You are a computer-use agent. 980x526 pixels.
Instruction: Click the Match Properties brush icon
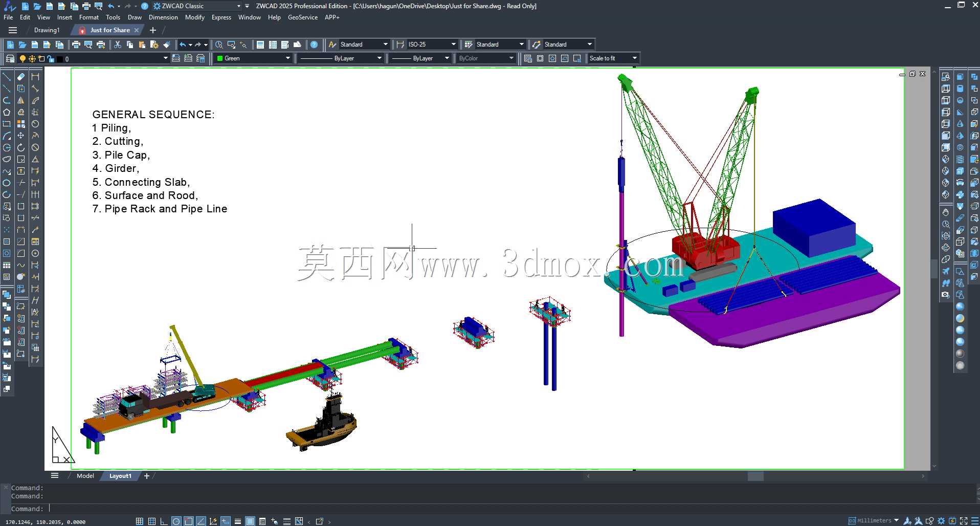(x=166, y=45)
